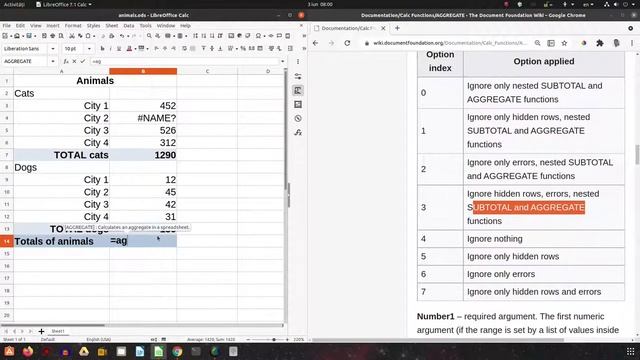The height and width of the screenshot is (360, 640).
Task: Toggle Italic formatting in Calc
Action: point(110,49)
